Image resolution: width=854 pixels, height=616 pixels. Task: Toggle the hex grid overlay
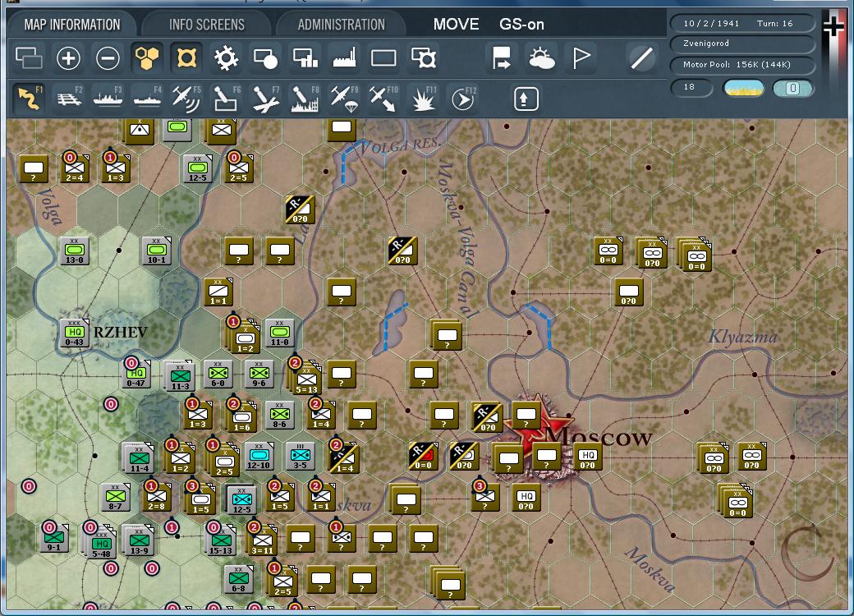click(x=147, y=58)
